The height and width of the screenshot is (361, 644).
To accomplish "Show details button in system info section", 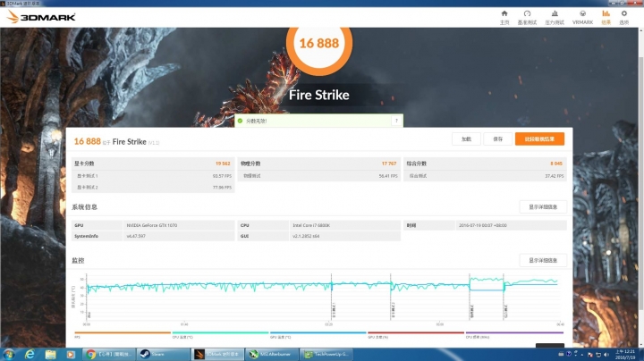I will click(543, 206).
